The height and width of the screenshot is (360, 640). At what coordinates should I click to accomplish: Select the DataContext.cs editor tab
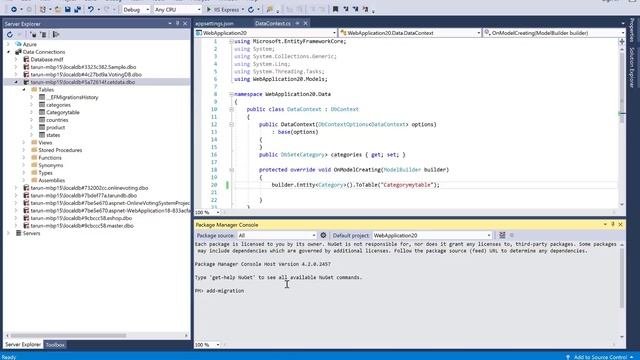273,23
